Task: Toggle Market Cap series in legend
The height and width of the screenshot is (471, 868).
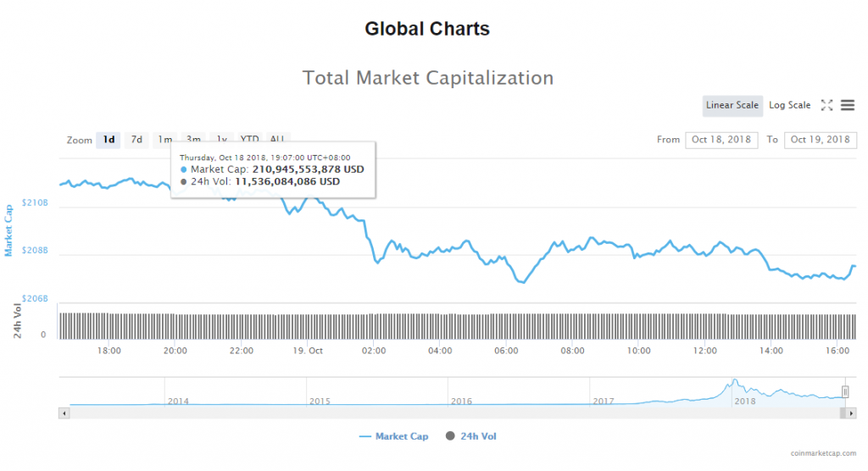Action: click(x=394, y=436)
